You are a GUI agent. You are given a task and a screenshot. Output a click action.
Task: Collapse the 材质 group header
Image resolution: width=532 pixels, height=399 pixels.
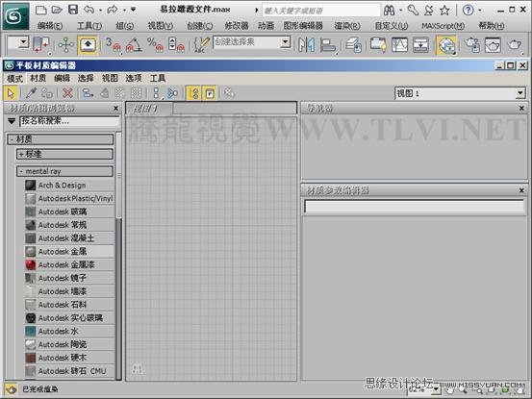[x=61, y=139]
